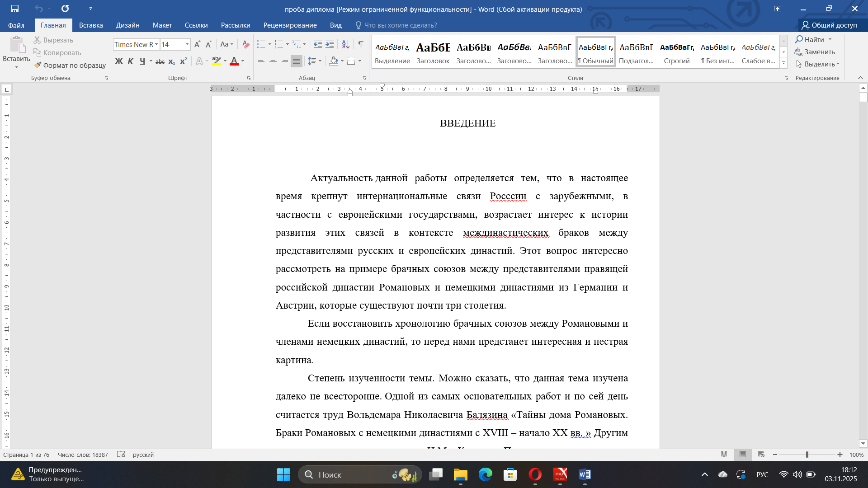868x488 pixels.
Task: Click the Clear All Formatting eraser icon
Action: tap(245, 44)
